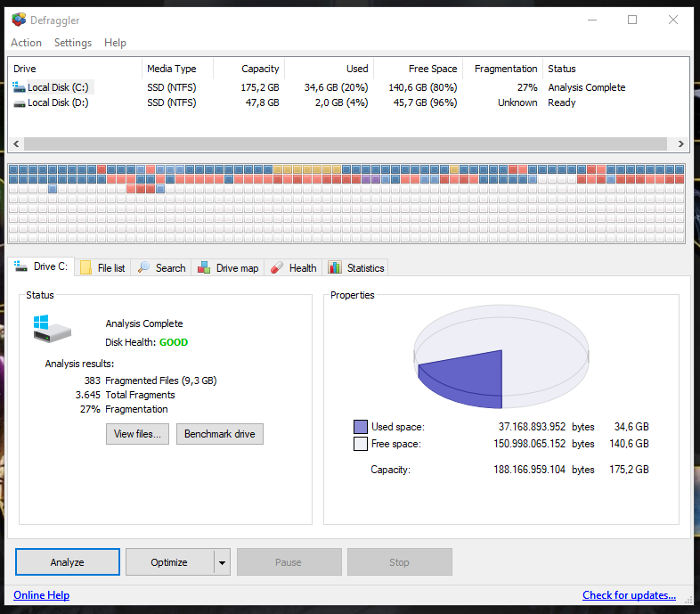Click the Statistics tab bar chart icon
Image resolution: width=700 pixels, height=614 pixels.
335,267
